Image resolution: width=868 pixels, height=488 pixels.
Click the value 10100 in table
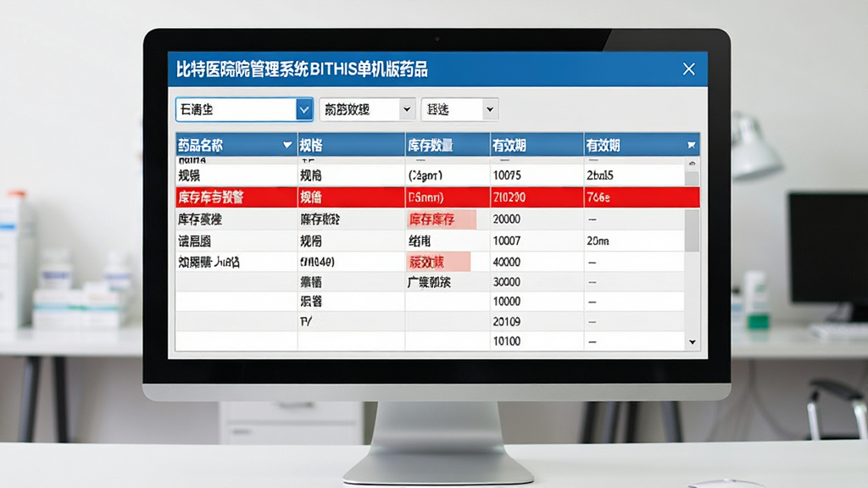pyautogui.click(x=507, y=341)
